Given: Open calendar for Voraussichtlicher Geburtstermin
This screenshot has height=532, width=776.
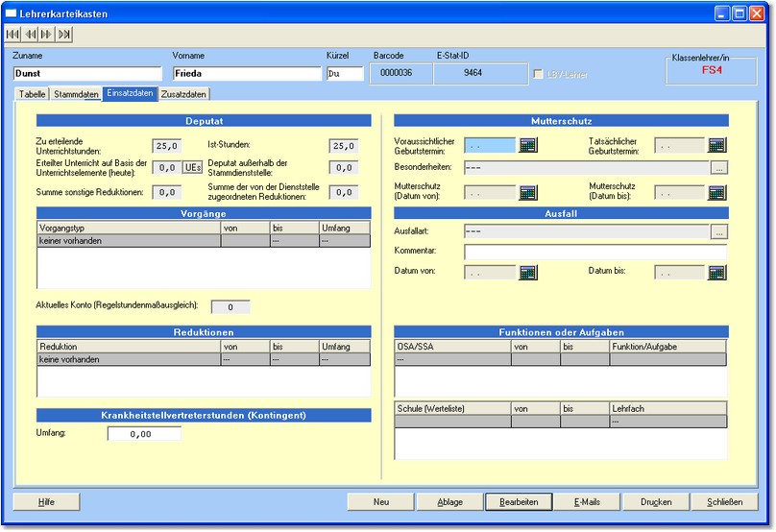Looking at the screenshot, I should click(x=528, y=145).
